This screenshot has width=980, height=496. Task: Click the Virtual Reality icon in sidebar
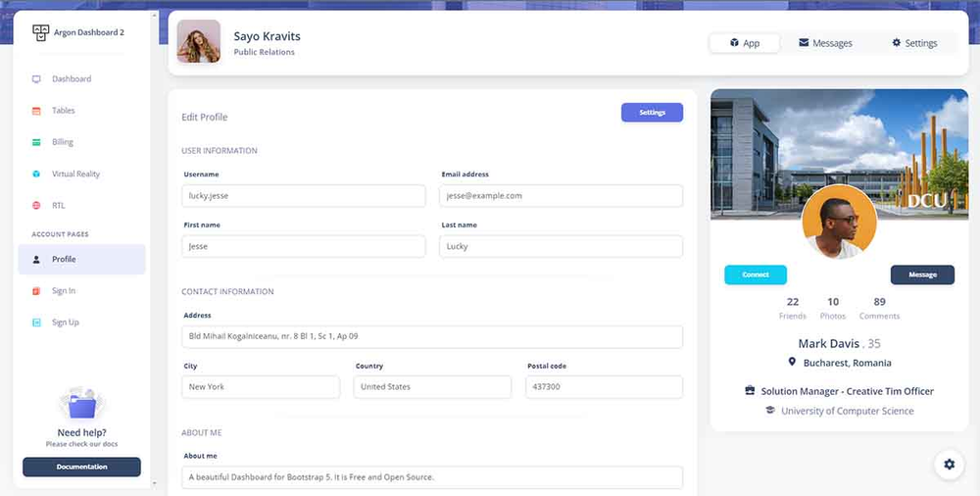36,174
